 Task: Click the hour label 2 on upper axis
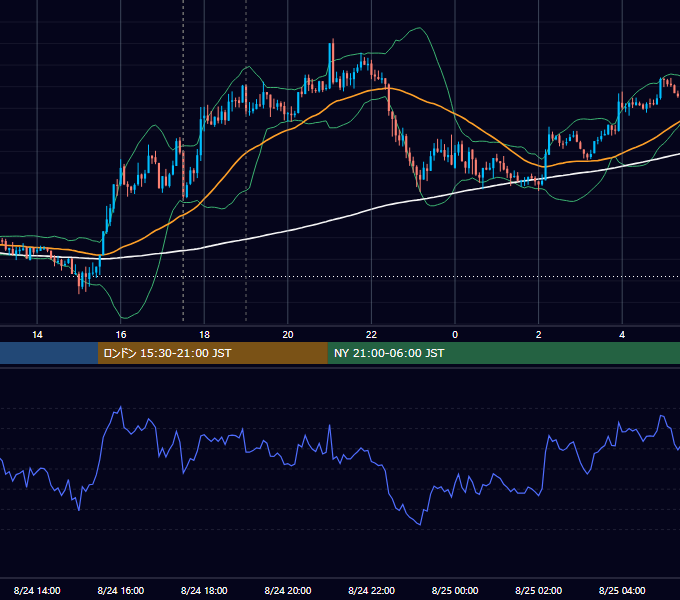[x=539, y=334]
